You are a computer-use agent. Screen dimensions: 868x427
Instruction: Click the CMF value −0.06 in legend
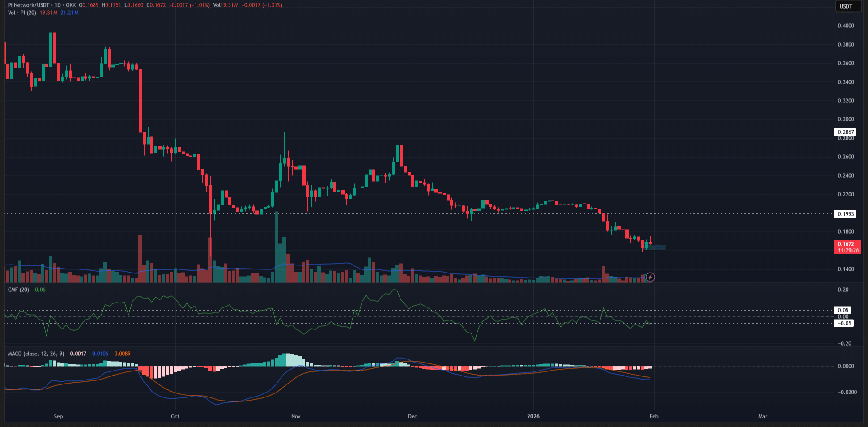pyautogui.click(x=39, y=290)
